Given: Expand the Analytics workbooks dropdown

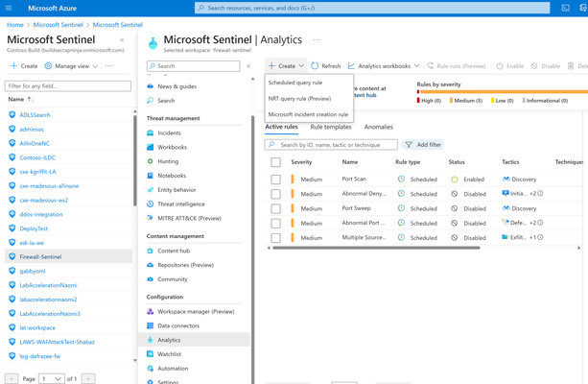Looking at the screenshot, I should 384,66.
